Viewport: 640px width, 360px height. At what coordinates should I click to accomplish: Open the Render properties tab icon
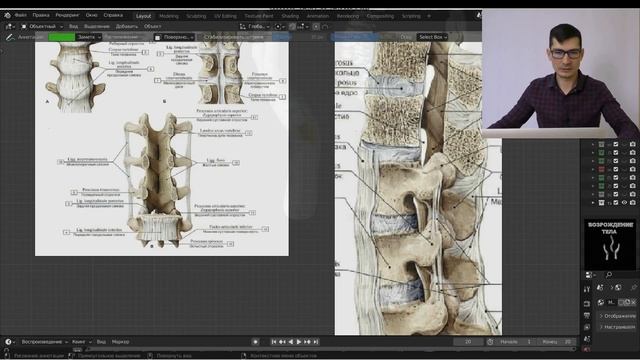[587, 304]
